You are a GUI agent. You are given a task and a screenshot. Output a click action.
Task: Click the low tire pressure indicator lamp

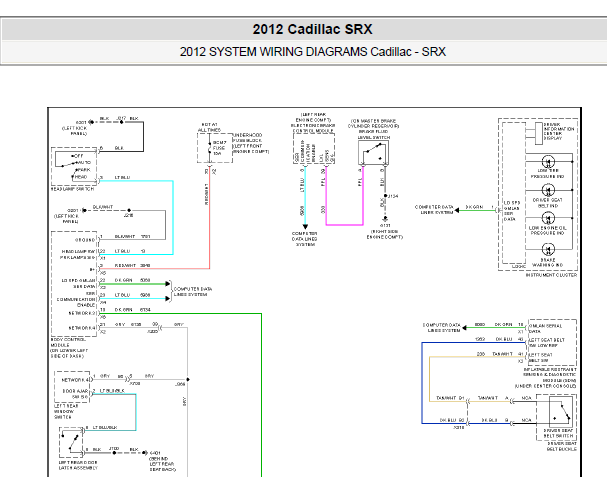point(546,161)
